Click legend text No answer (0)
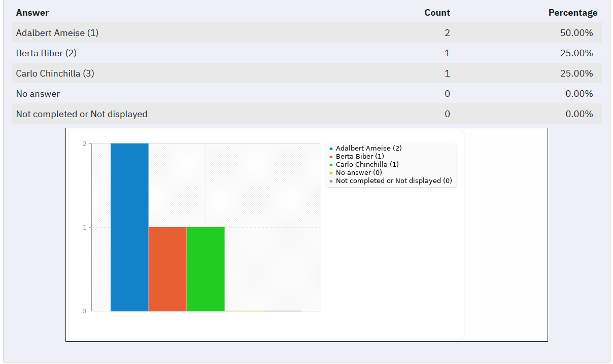Viewport: 613px width, 364px height. coord(359,173)
